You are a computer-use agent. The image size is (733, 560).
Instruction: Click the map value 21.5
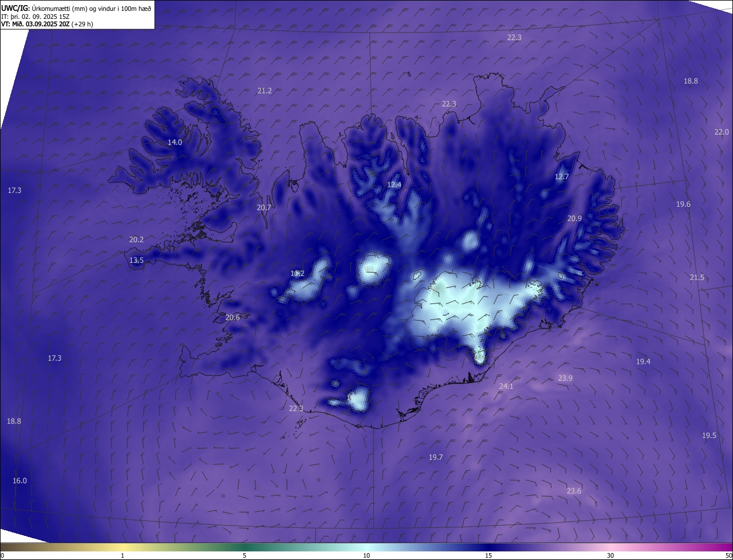[x=697, y=277]
